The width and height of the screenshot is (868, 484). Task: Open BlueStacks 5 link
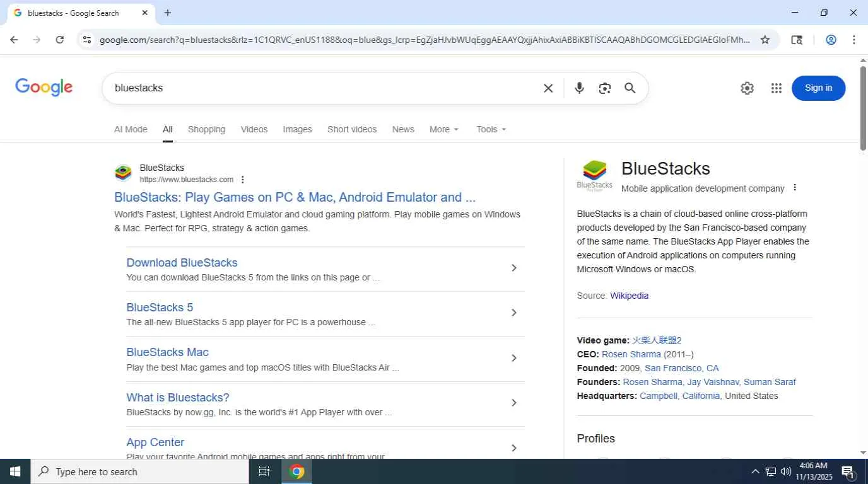pos(160,308)
